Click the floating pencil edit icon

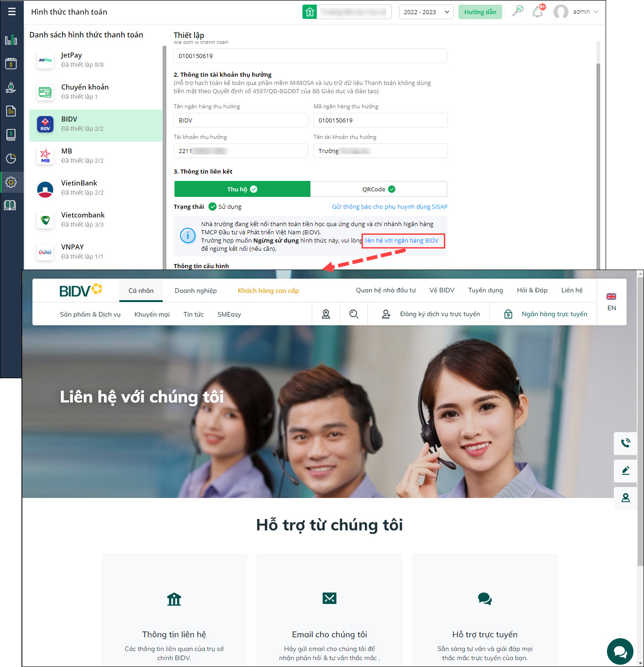626,471
